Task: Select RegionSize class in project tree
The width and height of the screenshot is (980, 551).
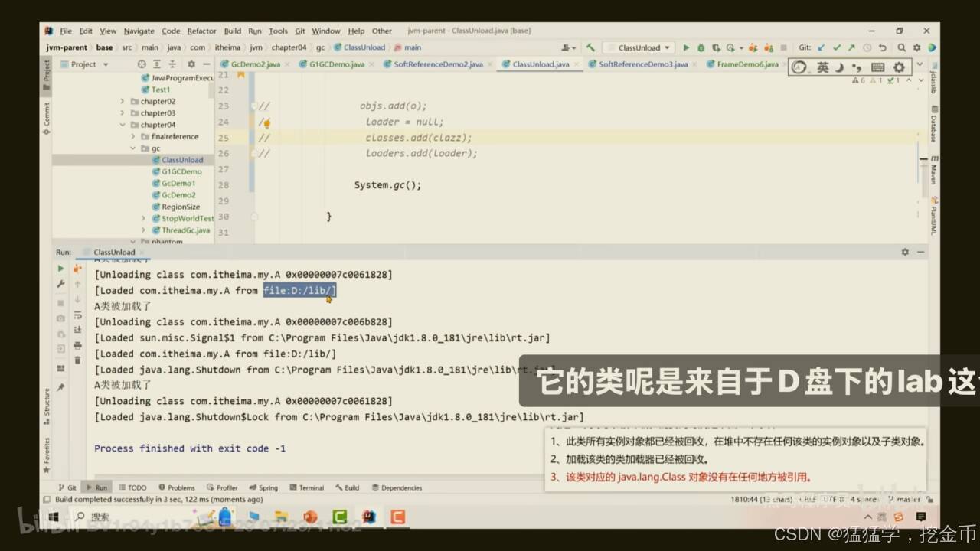Action: coord(181,207)
